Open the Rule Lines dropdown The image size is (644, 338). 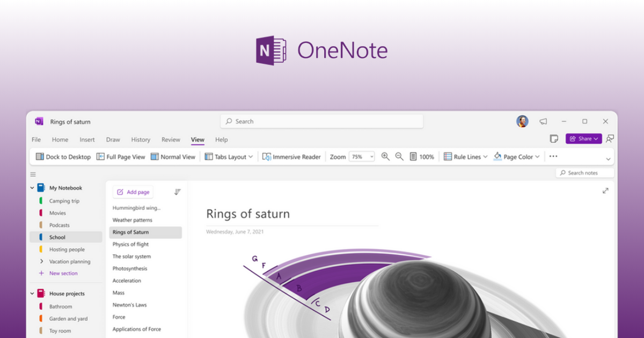point(465,157)
